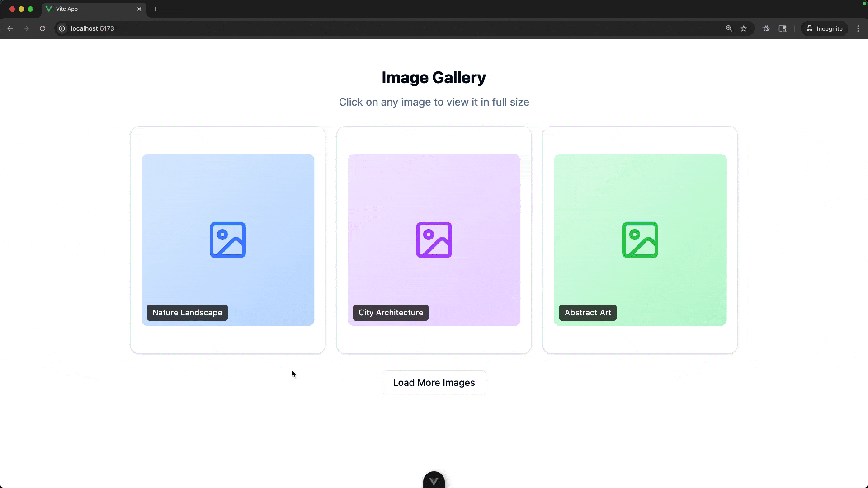Click the site information icon
Image resolution: width=868 pixels, height=488 pixels.
point(62,28)
